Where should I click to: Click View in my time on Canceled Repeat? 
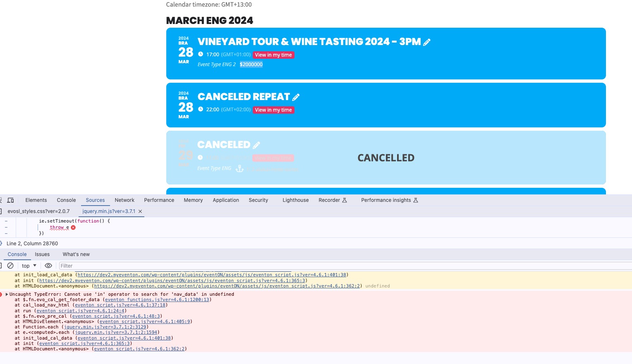(x=273, y=110)
